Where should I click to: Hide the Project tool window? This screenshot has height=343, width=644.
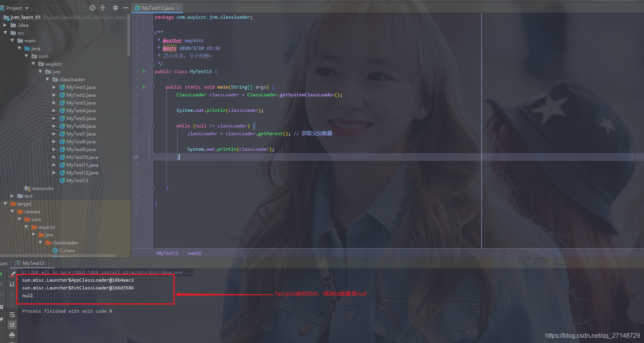click(x=126, y=8)
